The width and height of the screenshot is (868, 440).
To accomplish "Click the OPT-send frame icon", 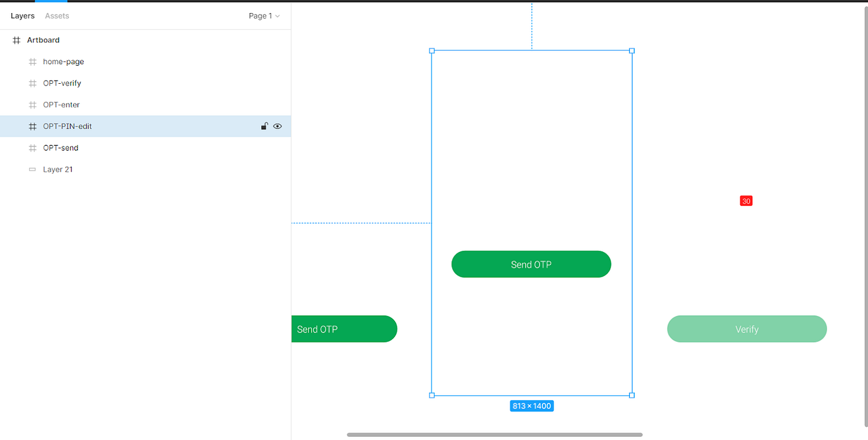I will pos(32,148).
